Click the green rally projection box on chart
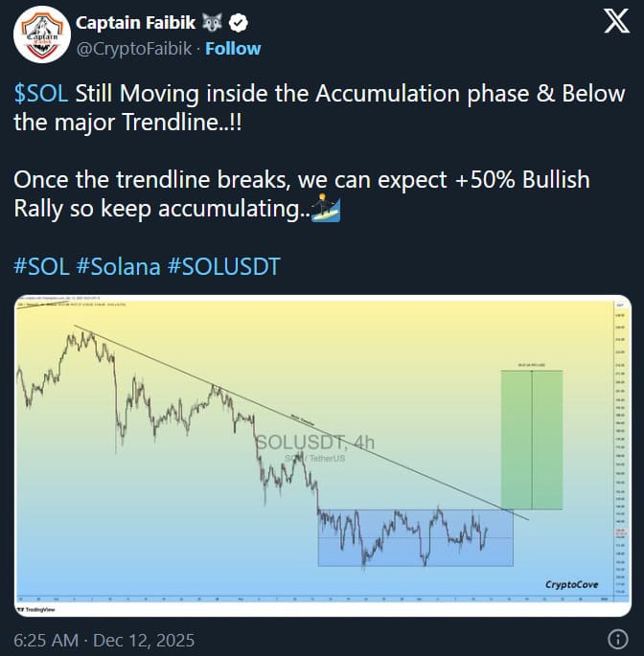This screenshot has height=656, width=644. coord(531,440)
